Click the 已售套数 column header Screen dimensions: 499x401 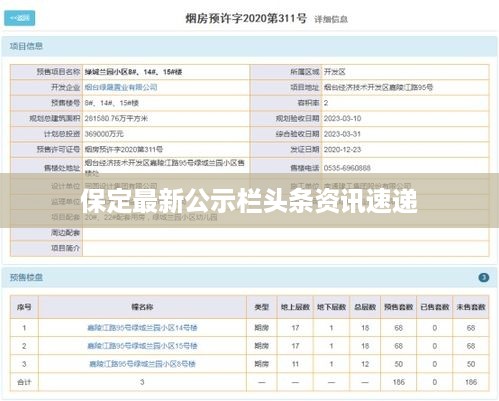[435, 307]
